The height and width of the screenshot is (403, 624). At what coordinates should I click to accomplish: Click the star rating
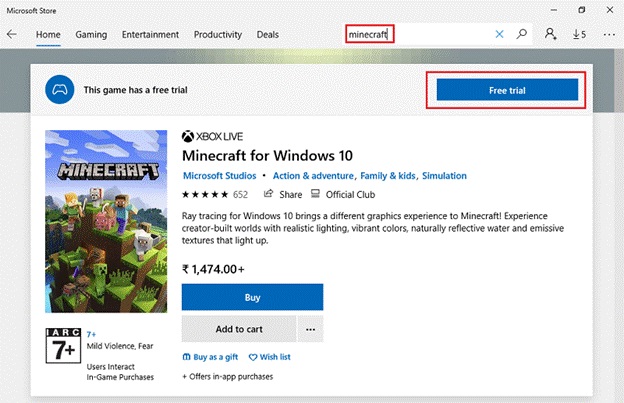tap(205, 195)
